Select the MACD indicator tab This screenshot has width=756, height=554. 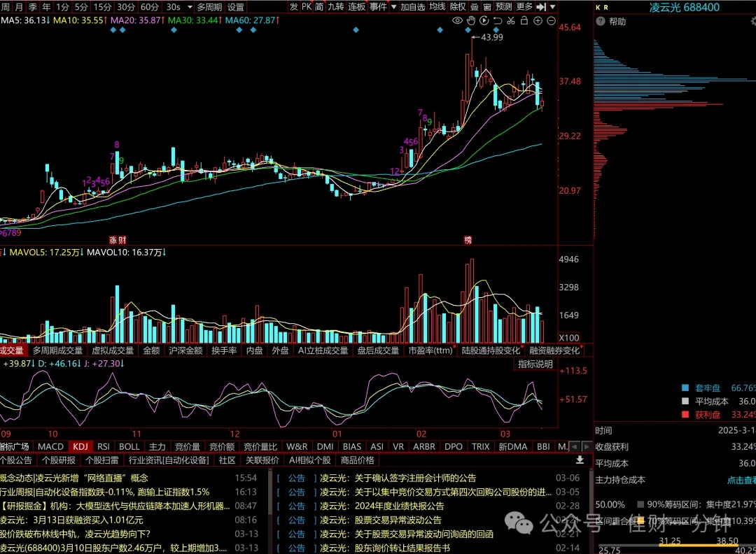tap(50, 446)
